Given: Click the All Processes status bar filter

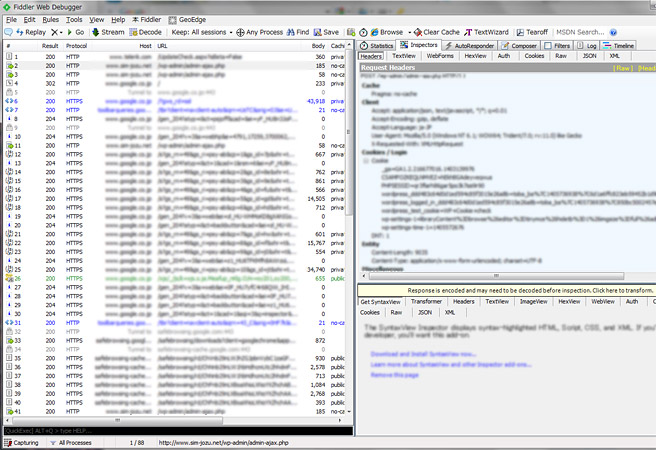Looking at the screenshot, I should 70,442.
